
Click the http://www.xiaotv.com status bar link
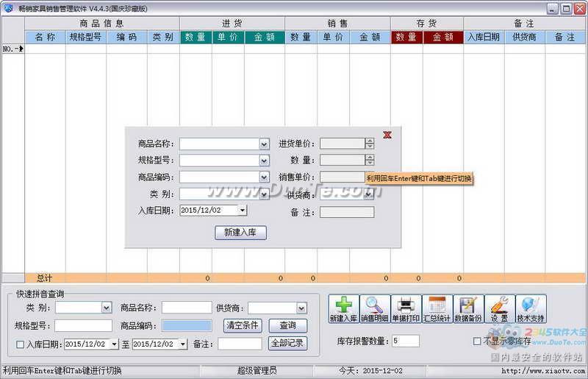point(543,371)
